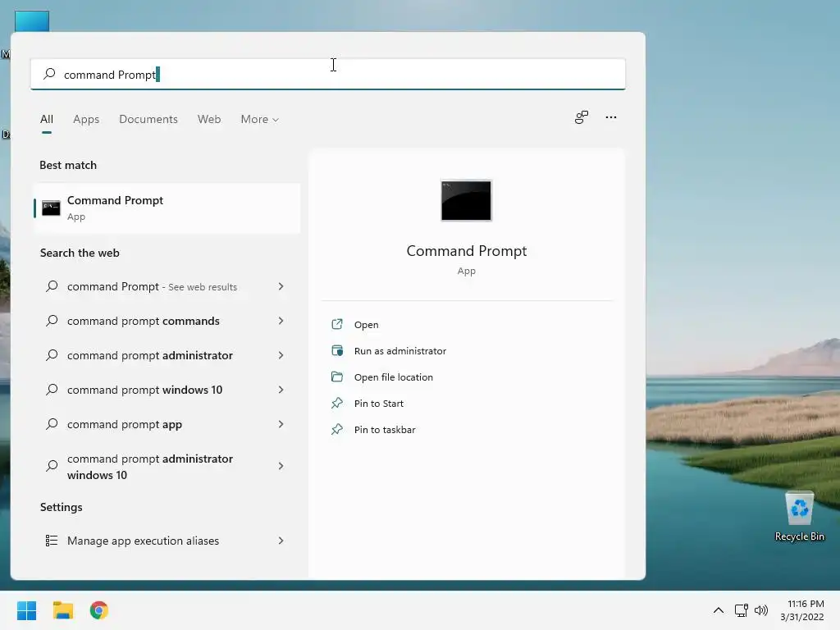Click large Command Prompt preview icon
This screenshot has height=630, width=840.
pos(466,200)
